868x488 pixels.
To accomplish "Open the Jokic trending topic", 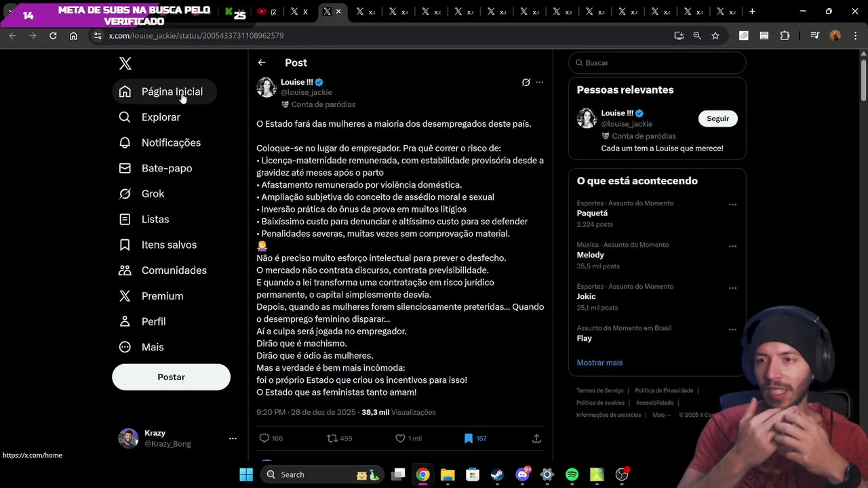I will click(586, 296).
